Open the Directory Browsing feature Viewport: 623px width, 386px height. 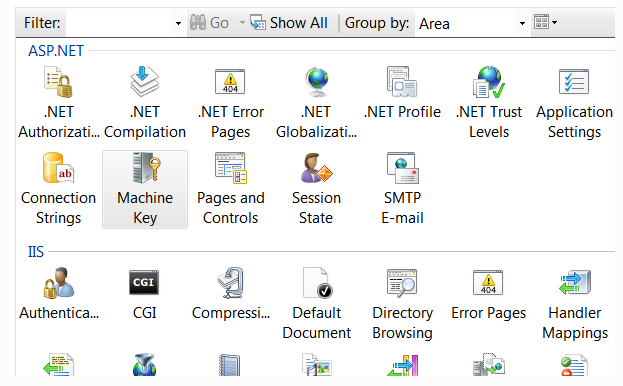[x=402, y=304]
